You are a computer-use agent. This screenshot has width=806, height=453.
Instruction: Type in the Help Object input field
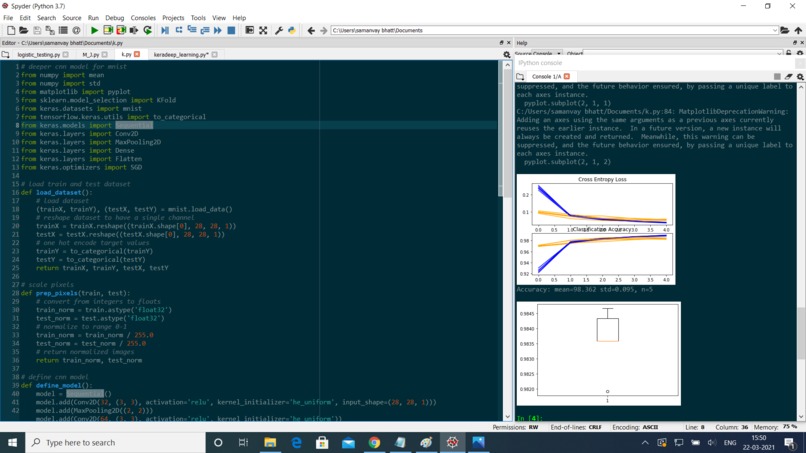coord(682,53)
